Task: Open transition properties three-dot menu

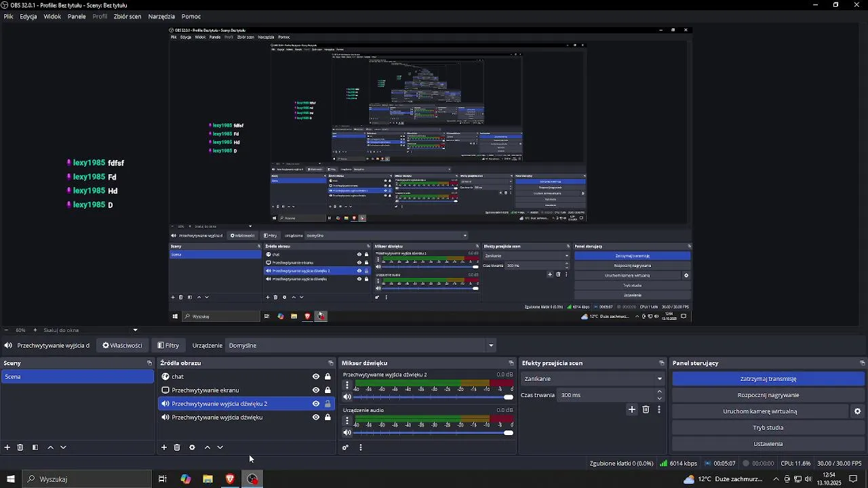Action: (x=658, y=409)
